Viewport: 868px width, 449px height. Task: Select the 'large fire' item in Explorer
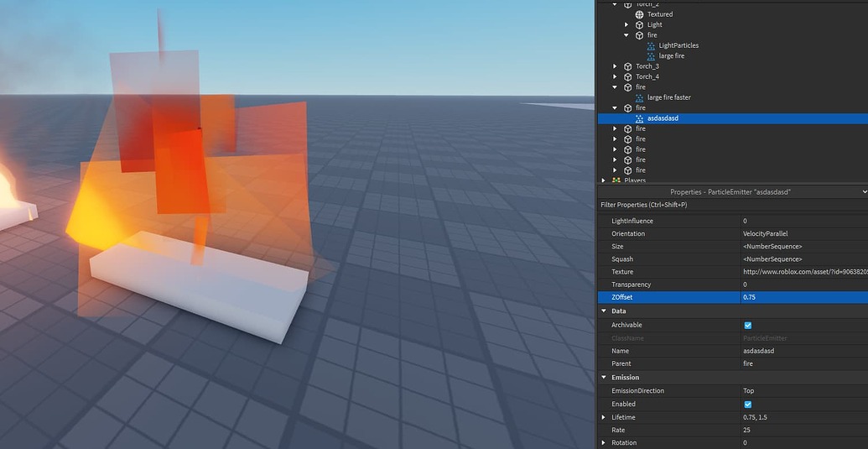pyautogui.click(x=671, y=56)
